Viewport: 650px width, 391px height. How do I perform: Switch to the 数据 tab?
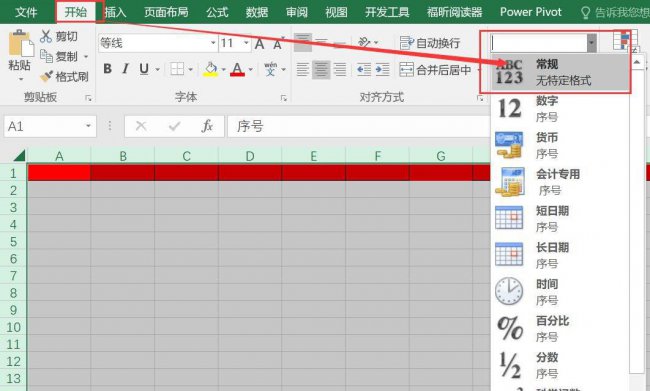click(x=257, y=12)
